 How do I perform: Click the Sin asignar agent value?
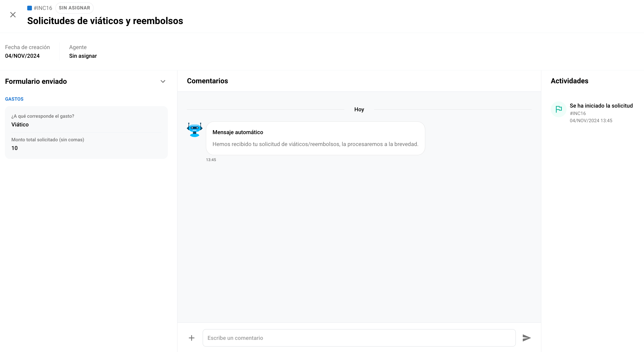click(x=83, y=56)
